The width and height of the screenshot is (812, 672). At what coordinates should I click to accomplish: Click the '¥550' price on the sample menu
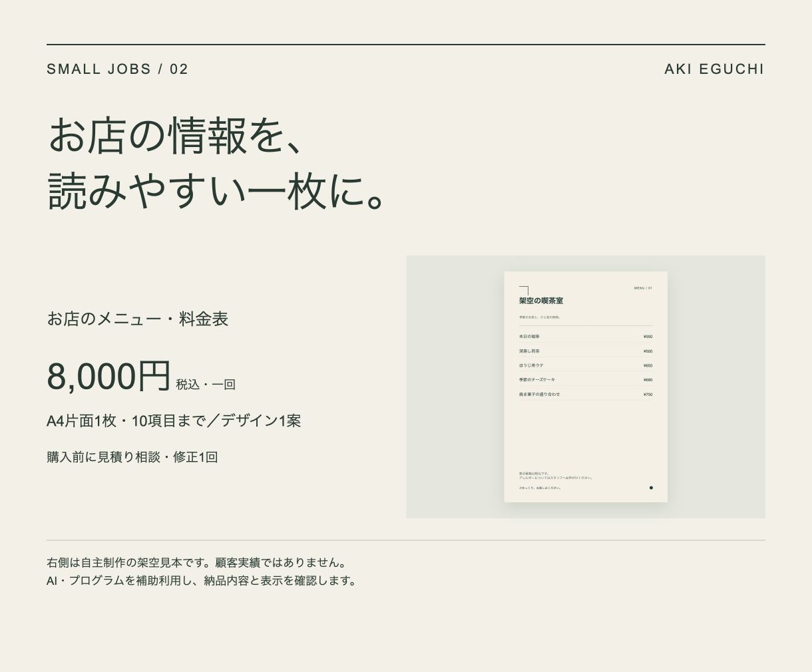click(x=648, y=337)
